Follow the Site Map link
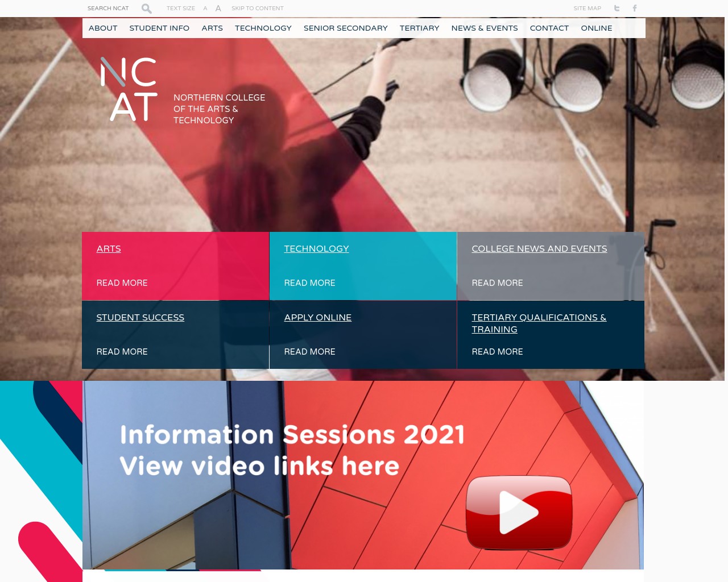Viewport: 728px width, 582px height. tap(587, 9)
